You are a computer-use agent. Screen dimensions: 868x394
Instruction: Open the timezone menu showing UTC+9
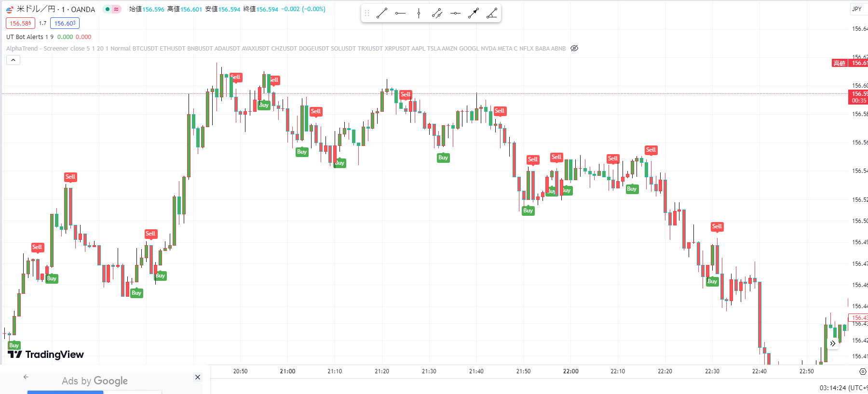click(843, 388)
